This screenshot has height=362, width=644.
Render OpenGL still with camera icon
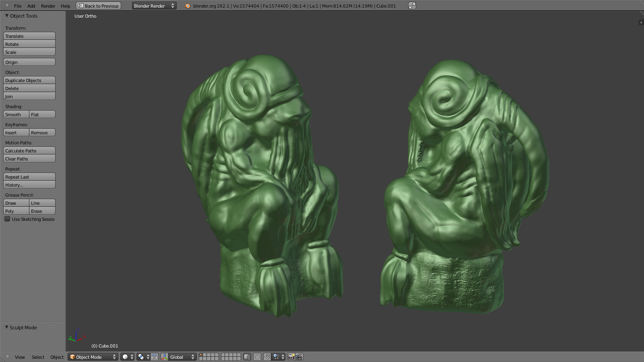[x=291, y=357]
